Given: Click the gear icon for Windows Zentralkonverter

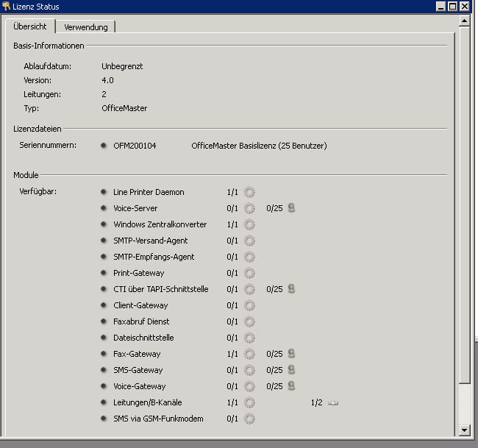Looking at the screenshot, I should click(249, 224).
